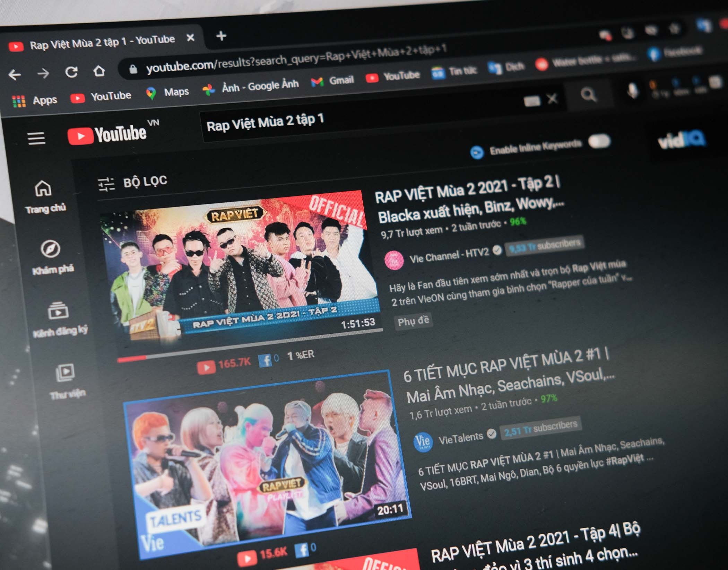Select the Rap Việt Mùa 2 browser tab
728x570 pixels.
pyautogui.click(x=101, y=39)
